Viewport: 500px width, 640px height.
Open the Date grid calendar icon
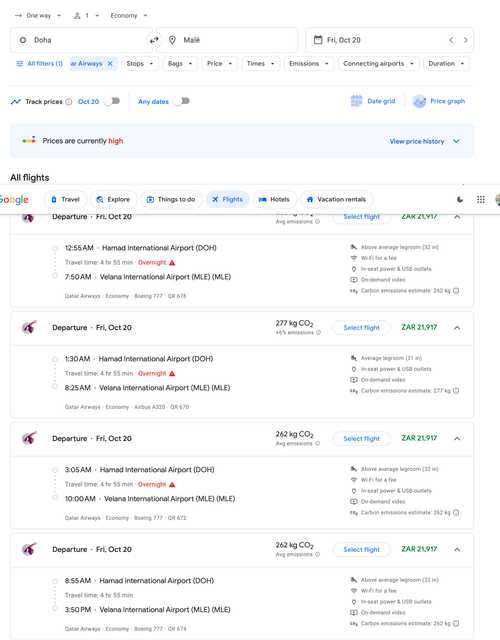click(356, 101)
